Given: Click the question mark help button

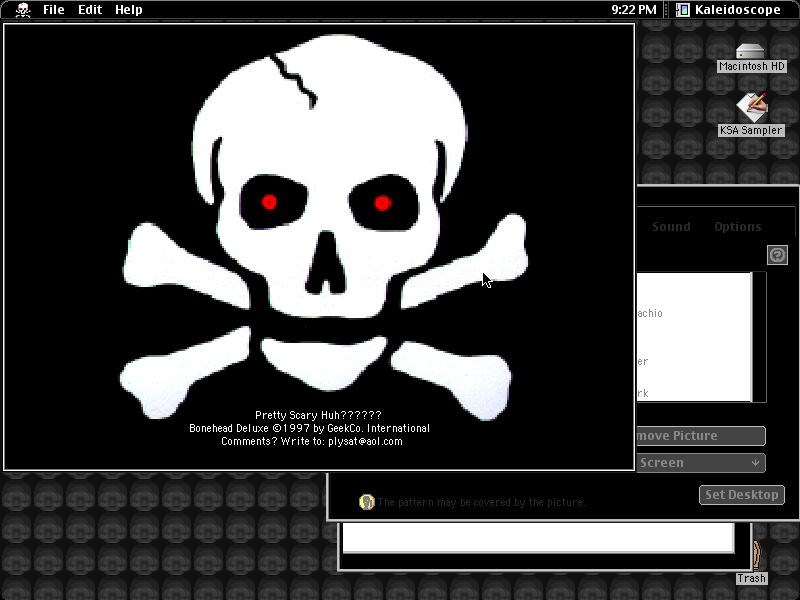Looking at the screenshot, I should click(777, 255).
